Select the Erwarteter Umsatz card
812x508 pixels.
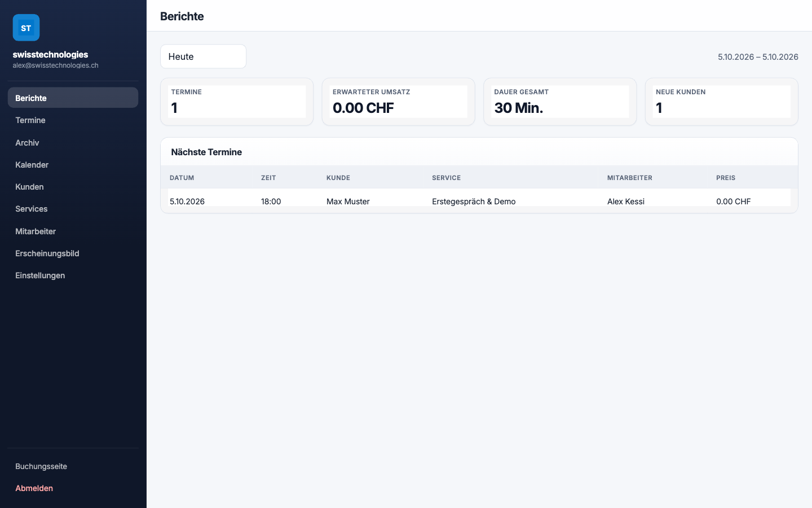pyautogui.click(x=398, y=102)
